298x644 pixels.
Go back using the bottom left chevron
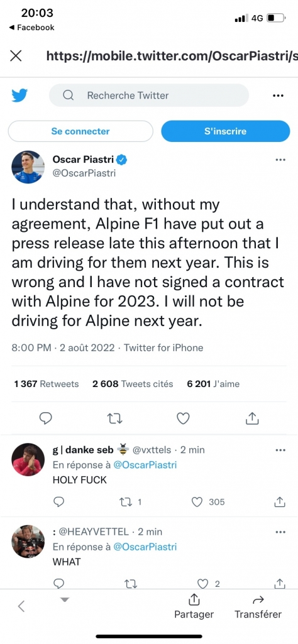pos(22,606)
